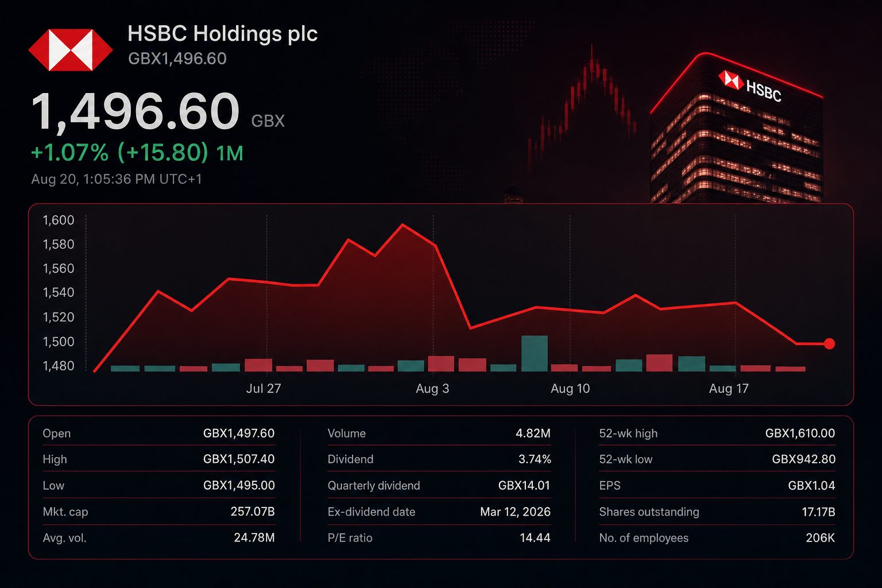Click the red endpoint dot on chart line
Screen dimensions: 882x588
tap(829, 344)
